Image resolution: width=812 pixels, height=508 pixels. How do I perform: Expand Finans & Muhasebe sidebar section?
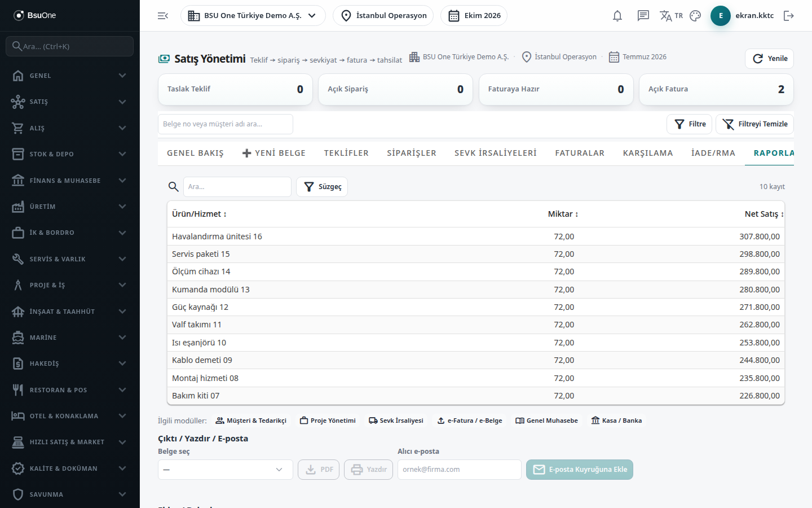point(70,181)
